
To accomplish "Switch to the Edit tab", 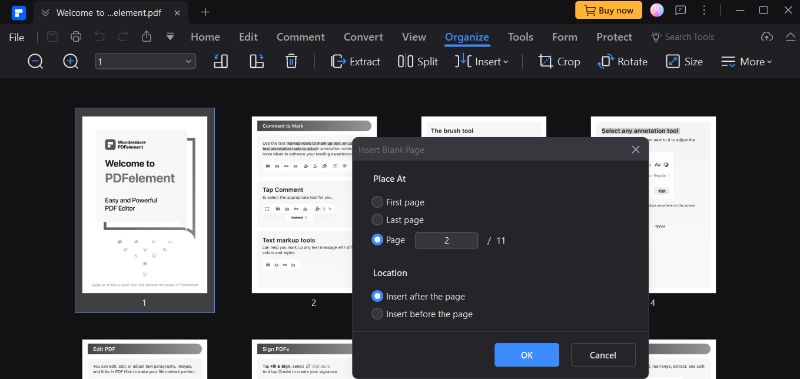I will coord(248,37).
